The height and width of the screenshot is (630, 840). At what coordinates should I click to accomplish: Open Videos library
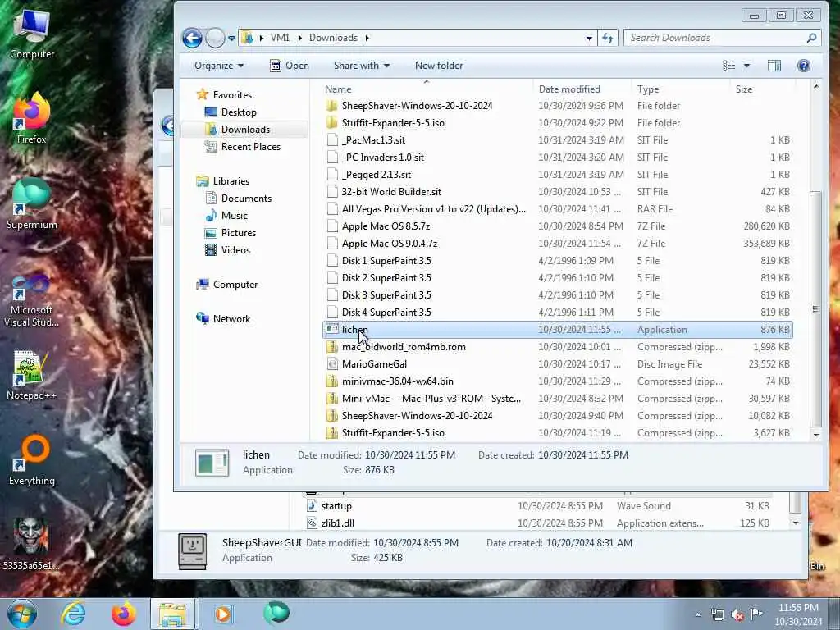coord(228,250)
